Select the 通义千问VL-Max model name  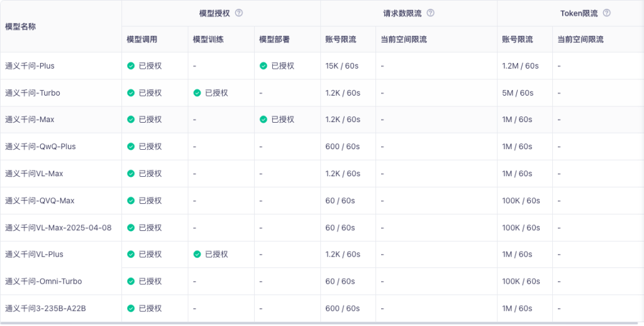[34, 174]
